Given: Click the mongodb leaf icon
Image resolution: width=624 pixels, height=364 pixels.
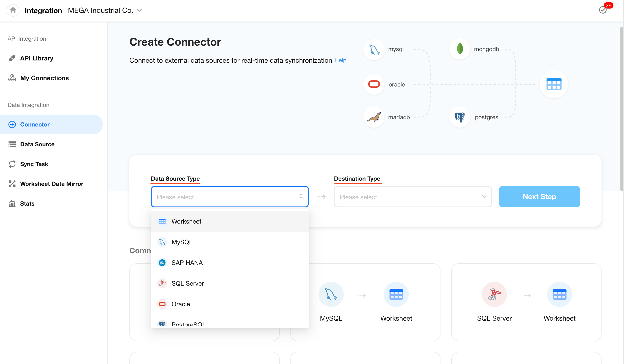Looking at the screenshot, I should 460,49.
